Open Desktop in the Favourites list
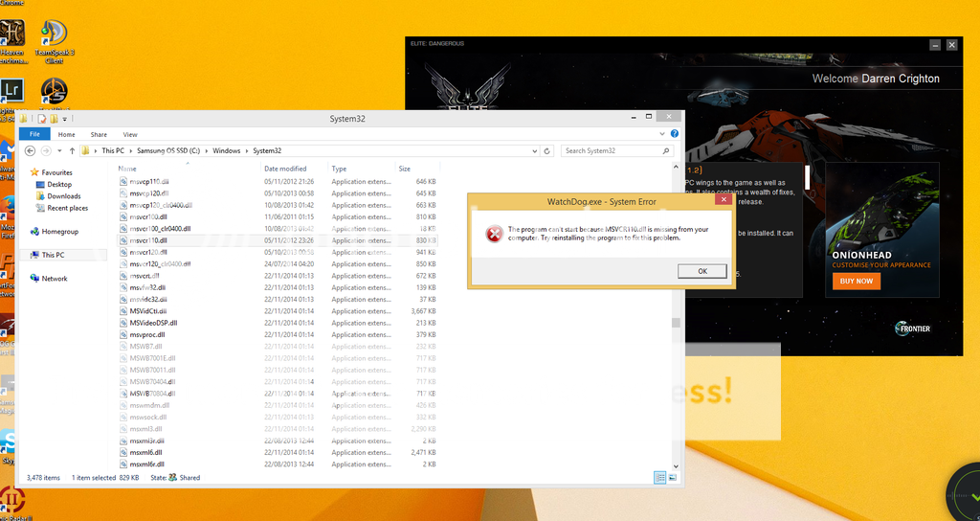The image size is (980, 521). coord(59,184)
